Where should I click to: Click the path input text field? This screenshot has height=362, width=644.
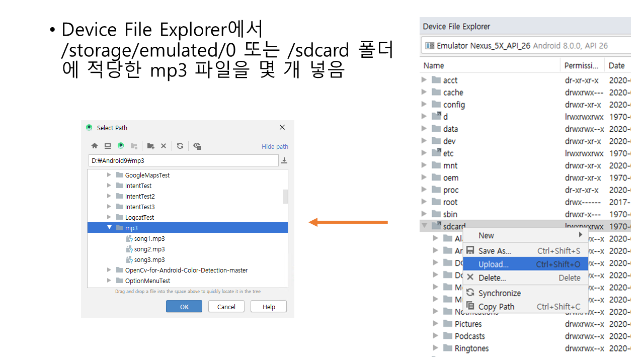[x=183, y=160]
